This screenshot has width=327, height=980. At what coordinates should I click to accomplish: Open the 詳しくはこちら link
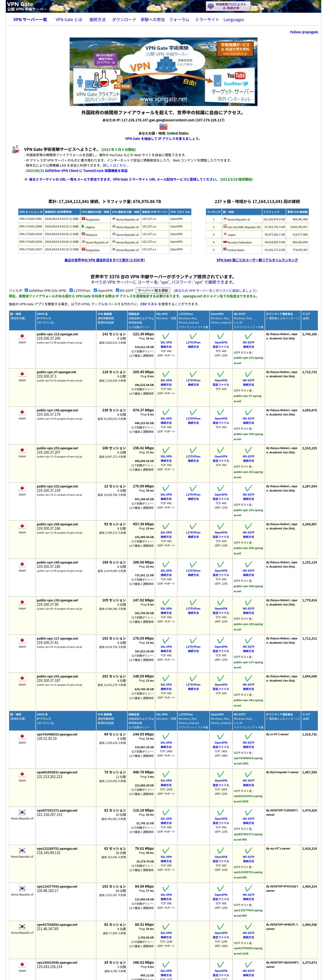pyautogui.click(x=116, y=165)
